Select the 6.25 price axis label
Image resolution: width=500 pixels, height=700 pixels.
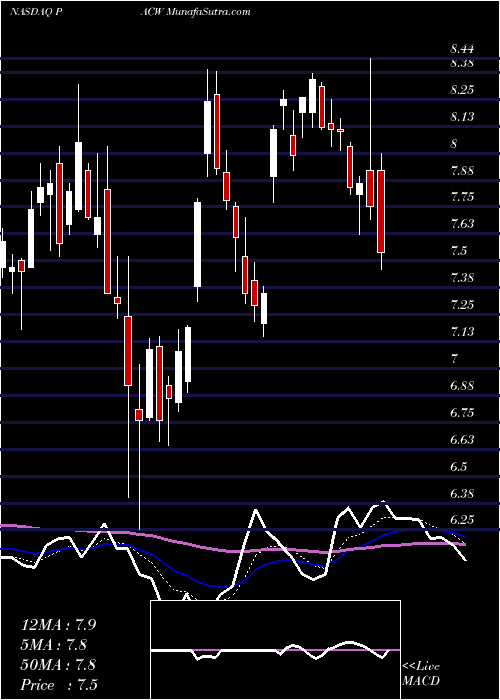pyautogui.click(x=462, y=520)
